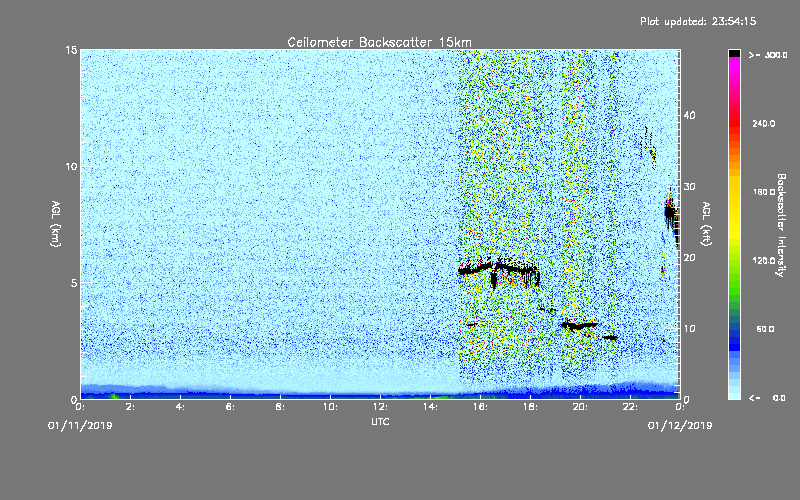Click the "10" tick on the km axis
Image resolution: width=800 pixels, height=500 pixels.
point(71,167)
